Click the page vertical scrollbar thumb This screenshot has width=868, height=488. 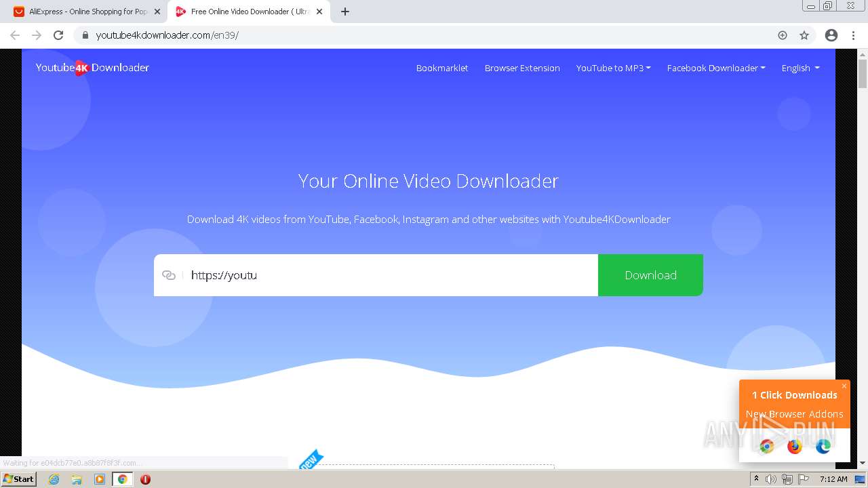click(x=863, y=74)
